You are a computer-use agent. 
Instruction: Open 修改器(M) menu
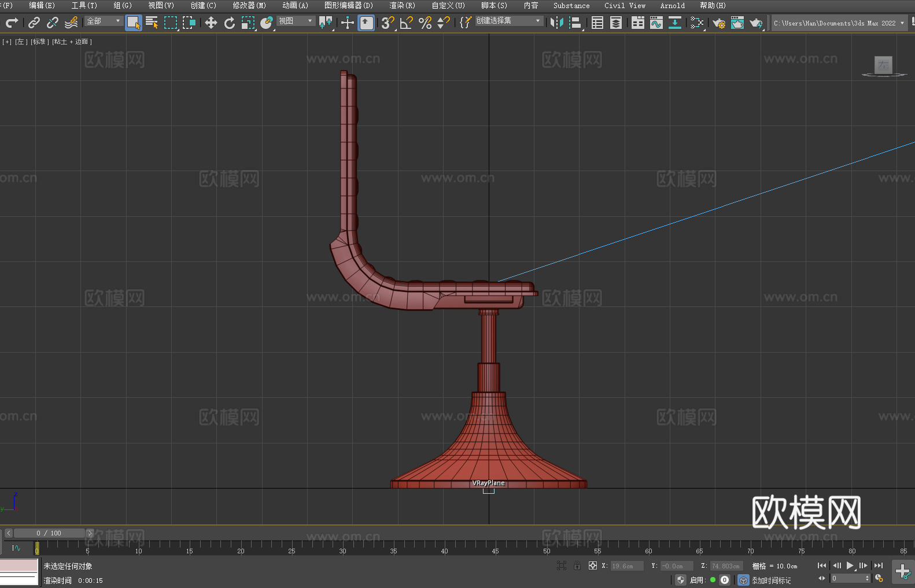pyautogui.click(x=249, y=5)
